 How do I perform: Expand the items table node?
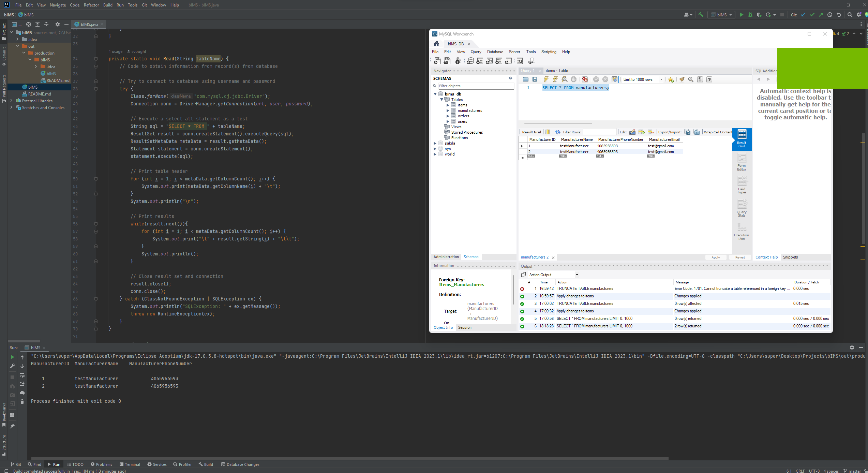pos(448,105)
